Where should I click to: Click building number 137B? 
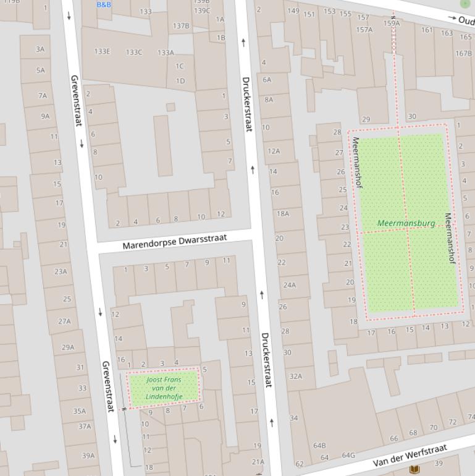(181, 26)
